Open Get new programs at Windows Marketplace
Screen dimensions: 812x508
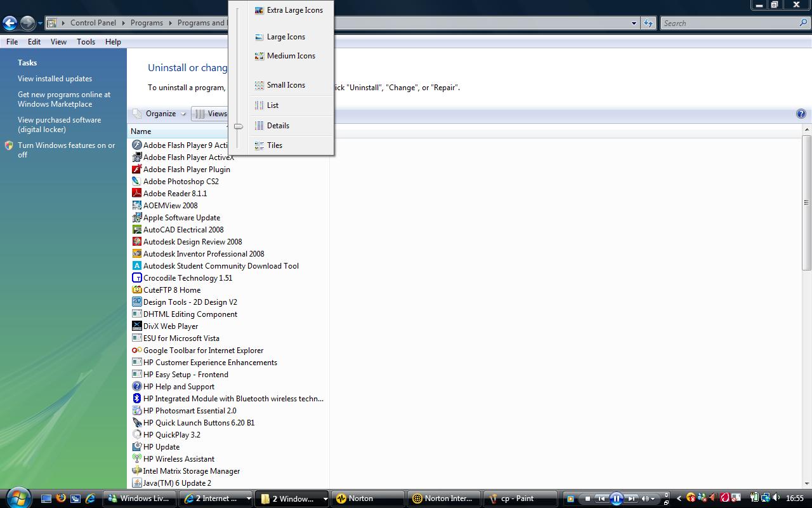tap(64, 99)
